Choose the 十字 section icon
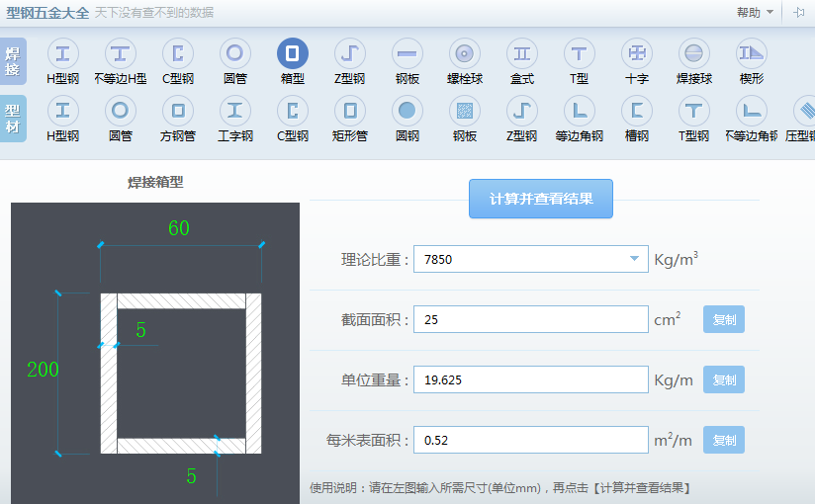 (637, 53)
